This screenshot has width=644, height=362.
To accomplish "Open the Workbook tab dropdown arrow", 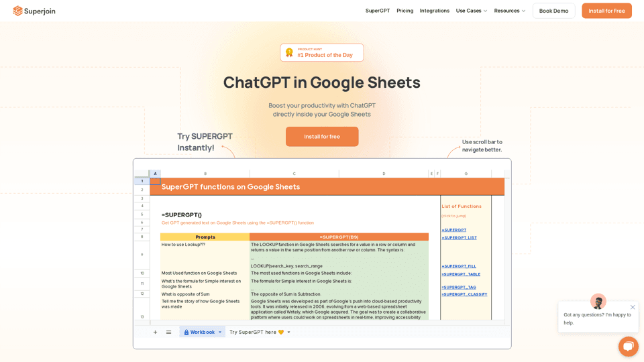I will tap(220, 332).
